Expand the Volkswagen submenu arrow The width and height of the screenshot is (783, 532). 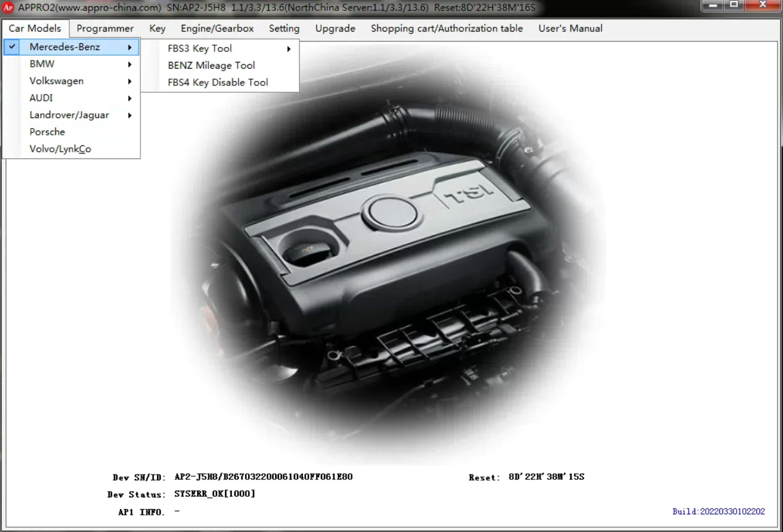pyautogui.click(x=130, y=81)
